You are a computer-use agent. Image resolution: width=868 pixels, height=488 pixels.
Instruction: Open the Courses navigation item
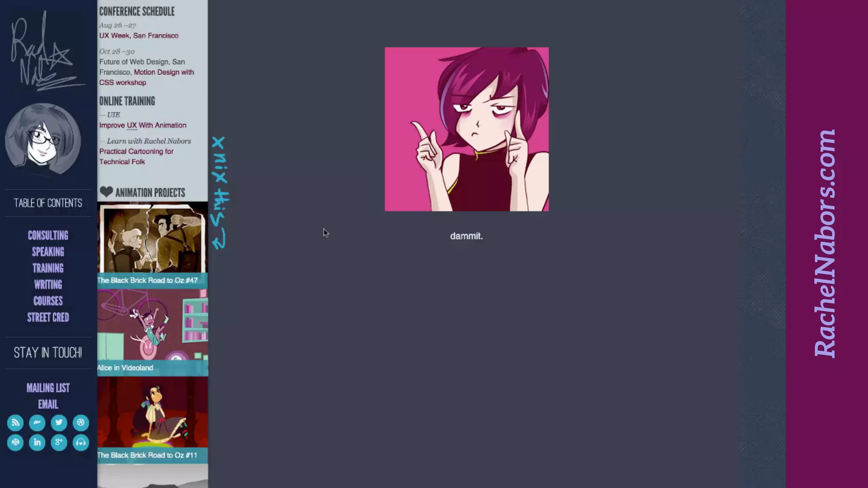pos(48,301)
